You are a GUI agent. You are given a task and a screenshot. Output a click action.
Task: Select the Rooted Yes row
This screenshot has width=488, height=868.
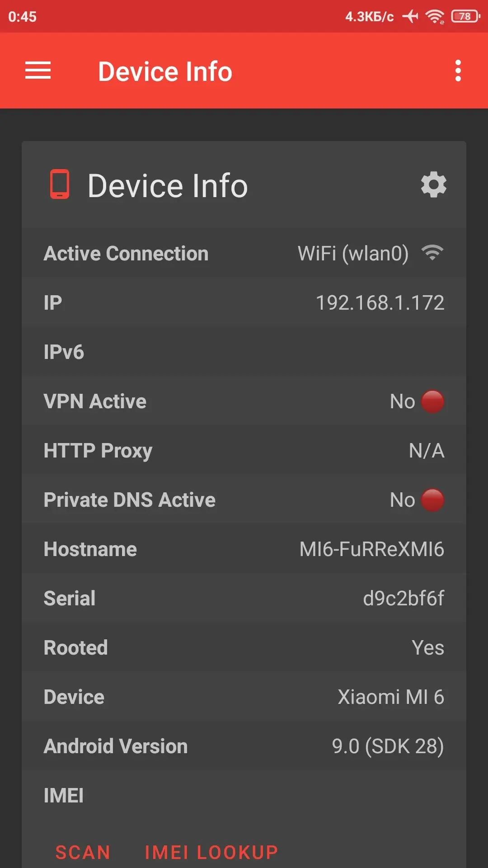244,648
